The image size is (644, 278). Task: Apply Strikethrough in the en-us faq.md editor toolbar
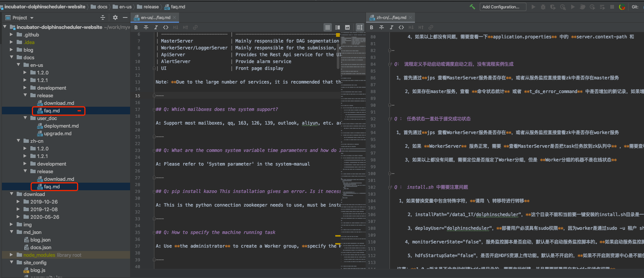point(146,27)
